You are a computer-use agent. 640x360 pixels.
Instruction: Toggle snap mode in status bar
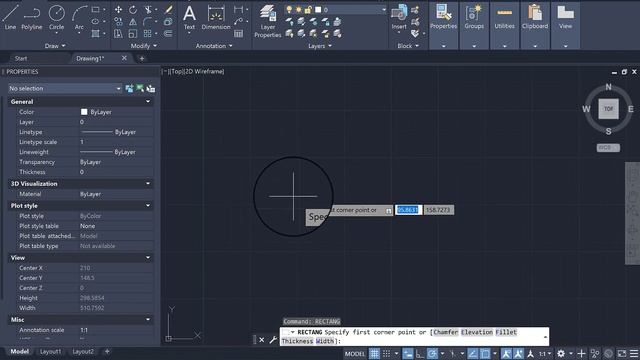pos(386,353)
